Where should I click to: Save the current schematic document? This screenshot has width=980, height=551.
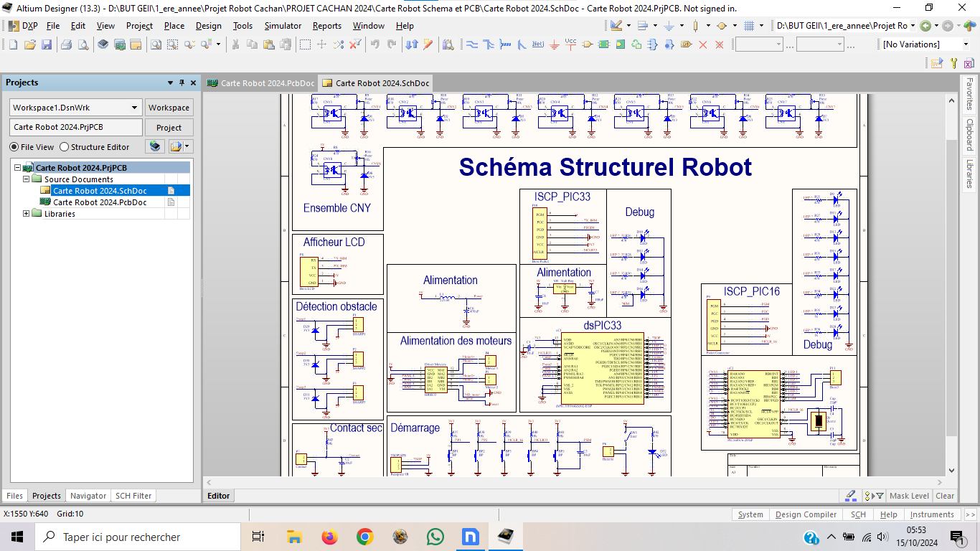[47, 44]
